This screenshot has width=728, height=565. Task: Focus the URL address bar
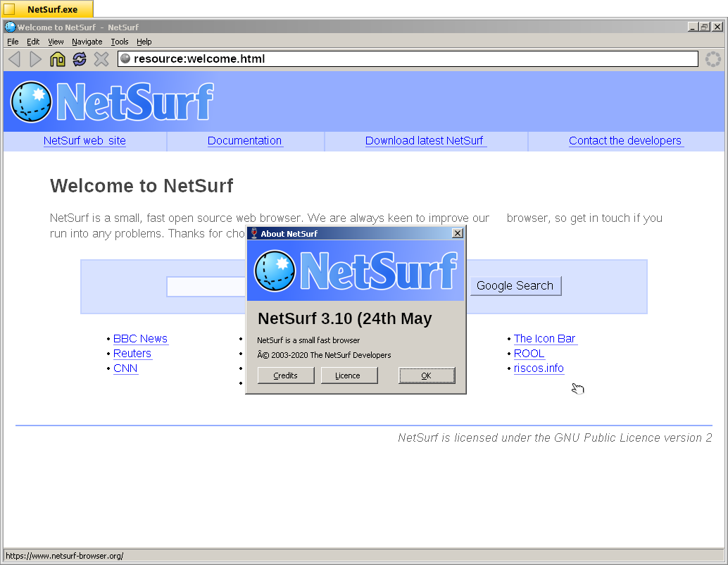[x=408, y=59]
